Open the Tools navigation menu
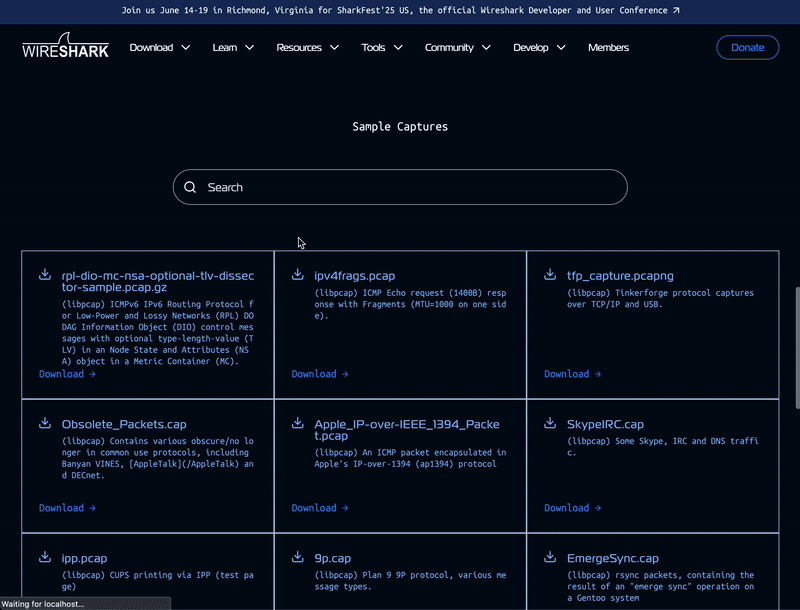The image size is (800, 610). coord(382,47)
